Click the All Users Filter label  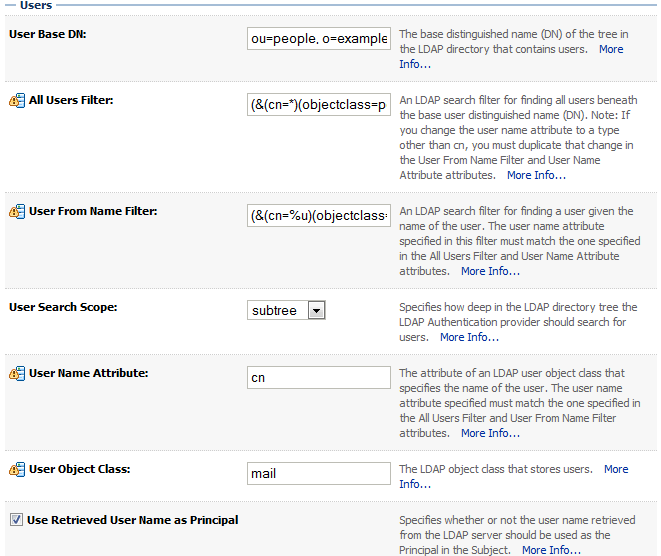[x=71, y=100]
